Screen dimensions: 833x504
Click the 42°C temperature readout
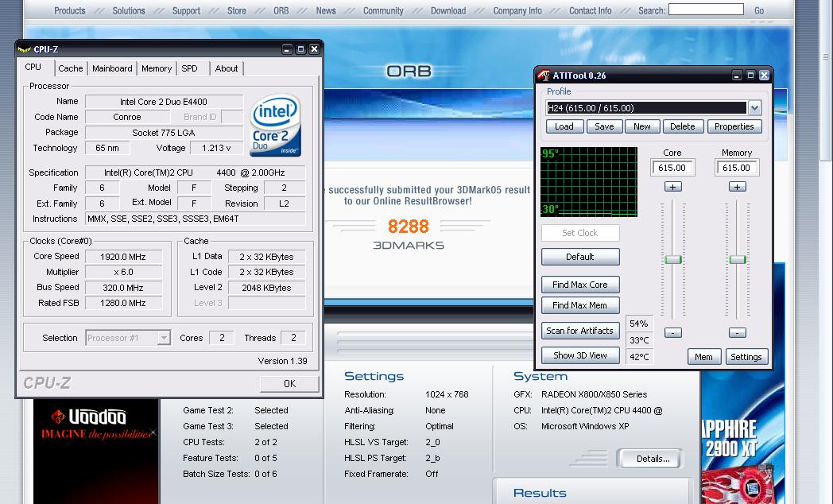(x=639, y=357)
